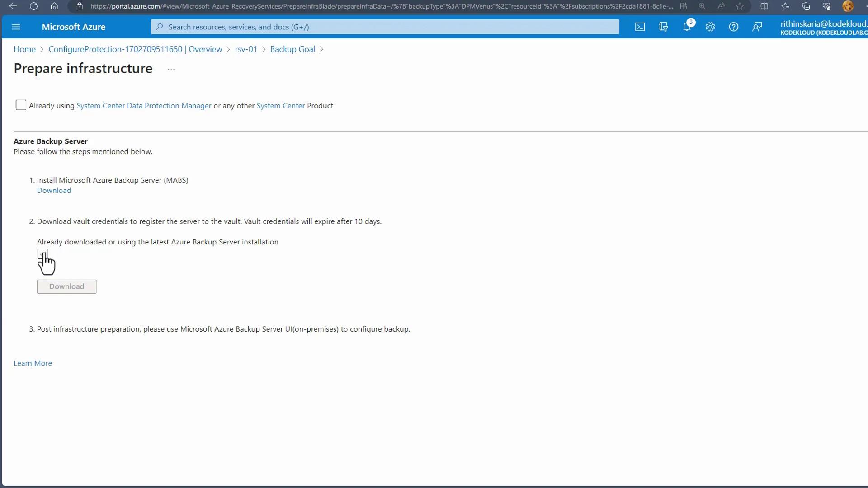This screenshot has height=488, width=868.
Task: Tick Already downloaded vault credentials checkbox
Action: [42, 254]
